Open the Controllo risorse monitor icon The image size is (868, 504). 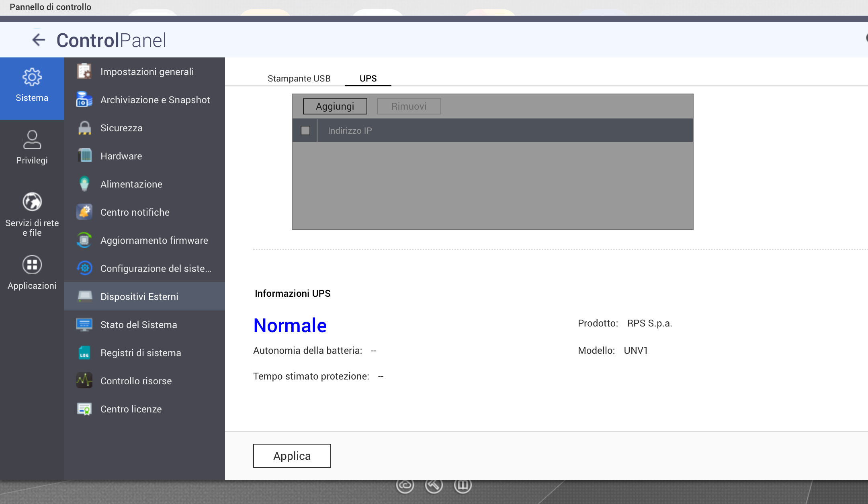point(84,381)
